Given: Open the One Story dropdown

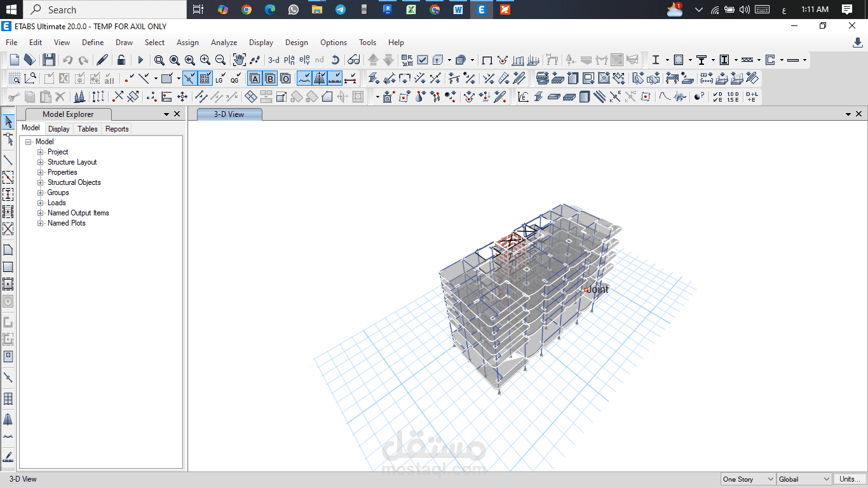Looking at the screenshot, I should tap(749, 479).
